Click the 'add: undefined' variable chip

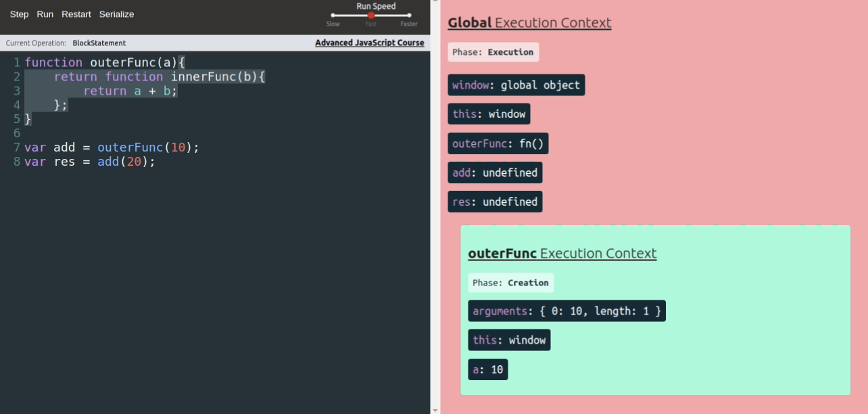click(495, 172)
